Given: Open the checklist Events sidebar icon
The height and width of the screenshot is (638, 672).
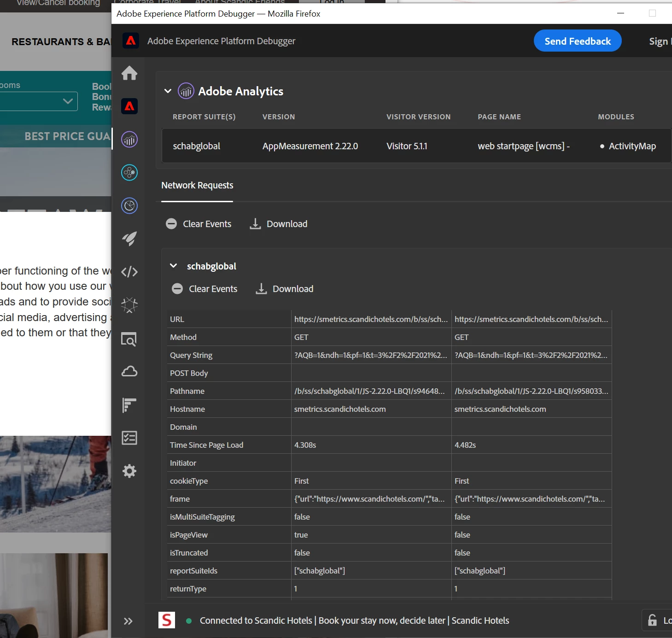Looking at the screenshot, I should (129, 438).
